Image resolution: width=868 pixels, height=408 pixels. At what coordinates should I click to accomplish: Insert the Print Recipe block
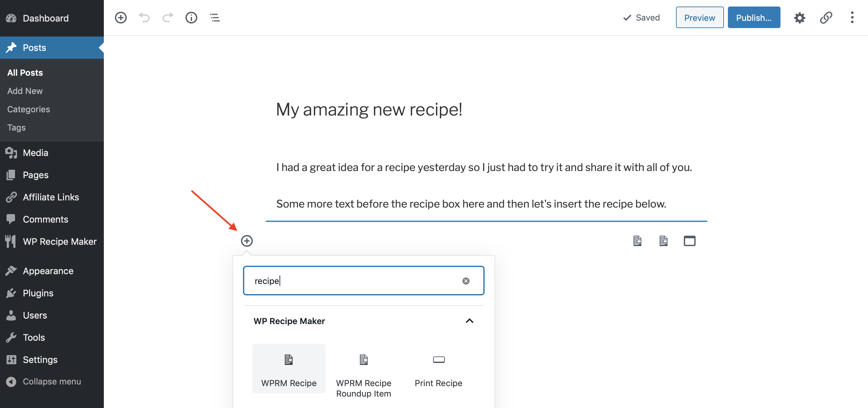coord(438,369)
